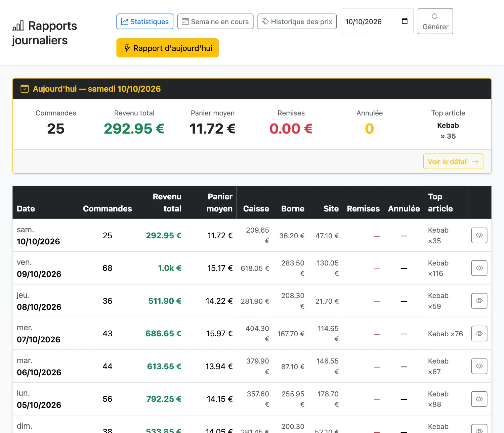
Task: Click the 613.55 € revenue cell
Action: pos(164,367)
